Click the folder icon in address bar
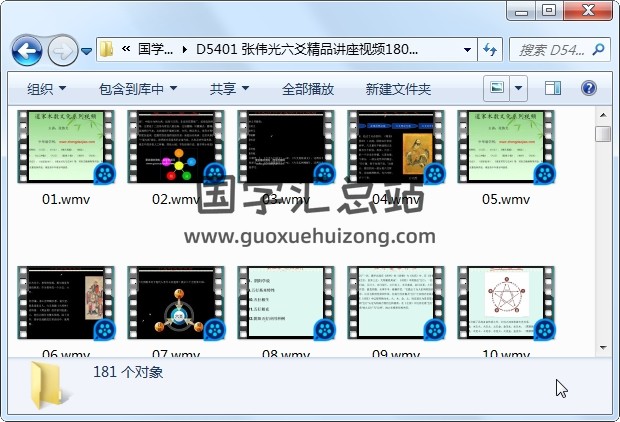620x422 pixels. 107,49
